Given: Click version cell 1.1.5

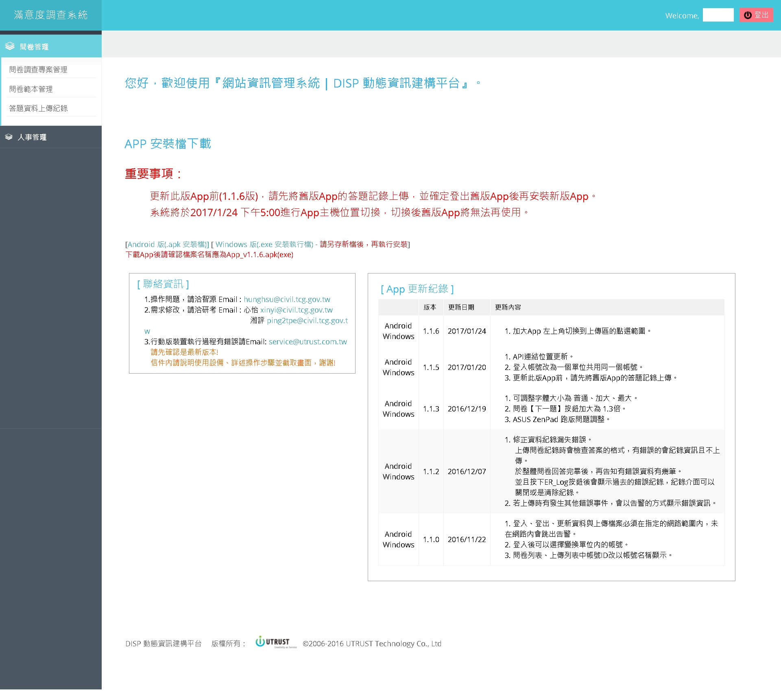Looking at the screenshot, I should pyautogui.click(x=431, y=367).
